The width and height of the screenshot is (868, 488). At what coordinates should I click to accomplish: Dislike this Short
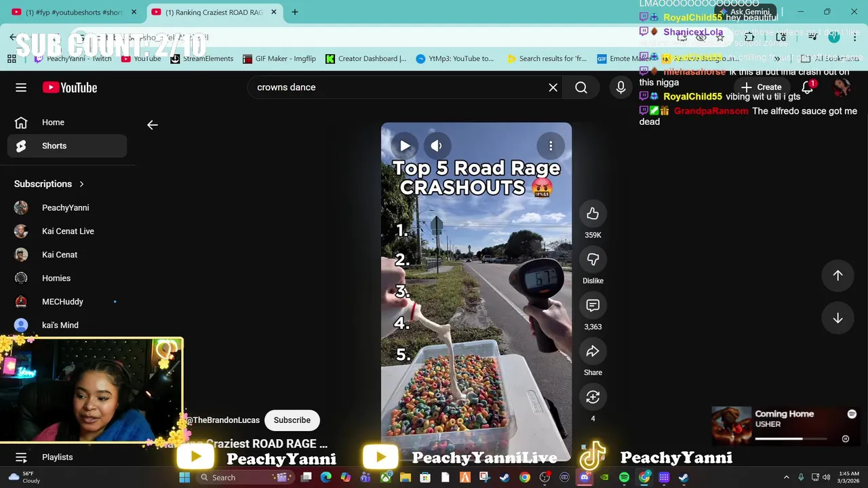tap(593, 260)
